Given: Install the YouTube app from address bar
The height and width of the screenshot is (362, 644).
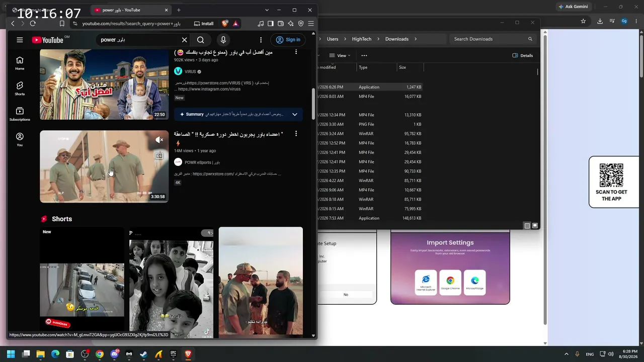Looking at the screenshot, I should pyautogui.click(x=204, y=24).
